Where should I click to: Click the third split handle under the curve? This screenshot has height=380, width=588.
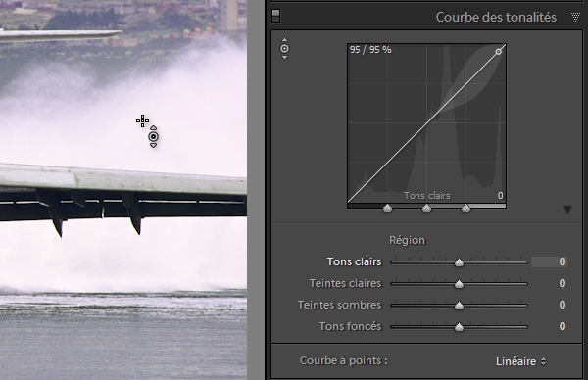click(x=465, y=208)
